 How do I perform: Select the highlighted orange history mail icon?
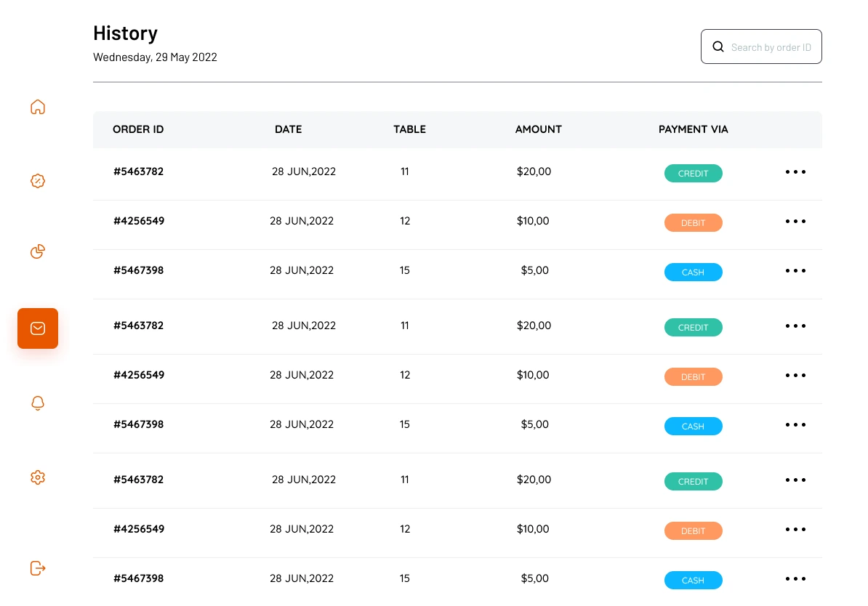click(x=38, y=328)
